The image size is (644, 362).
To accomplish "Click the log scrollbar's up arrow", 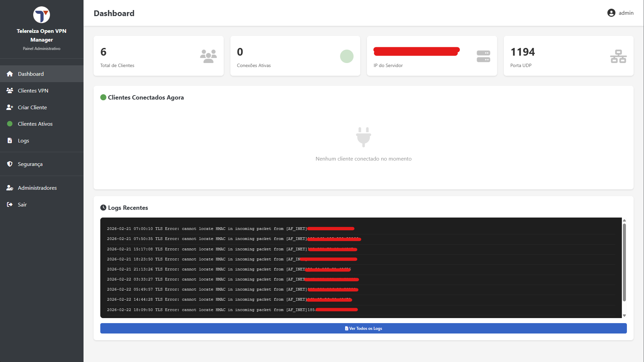I will 624,220.
